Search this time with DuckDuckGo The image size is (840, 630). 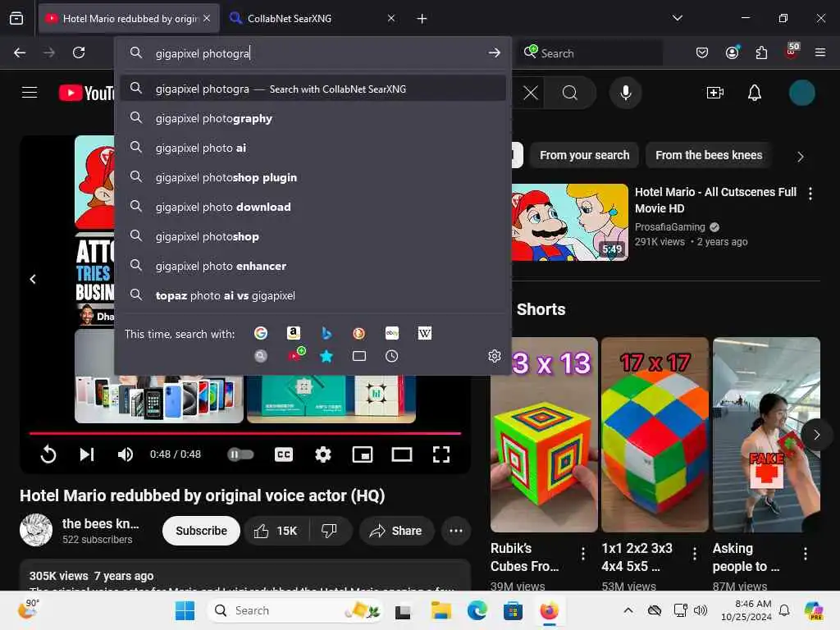tap(359, 333)
